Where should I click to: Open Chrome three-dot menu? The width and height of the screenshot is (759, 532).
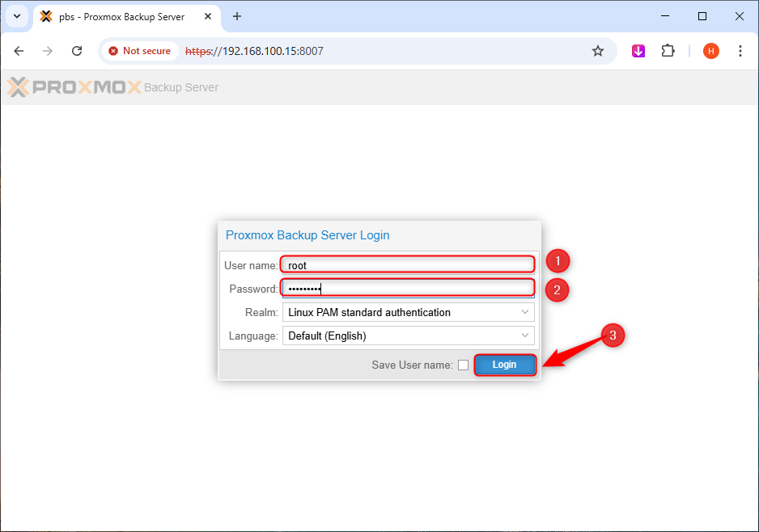(x=740, y=51)
